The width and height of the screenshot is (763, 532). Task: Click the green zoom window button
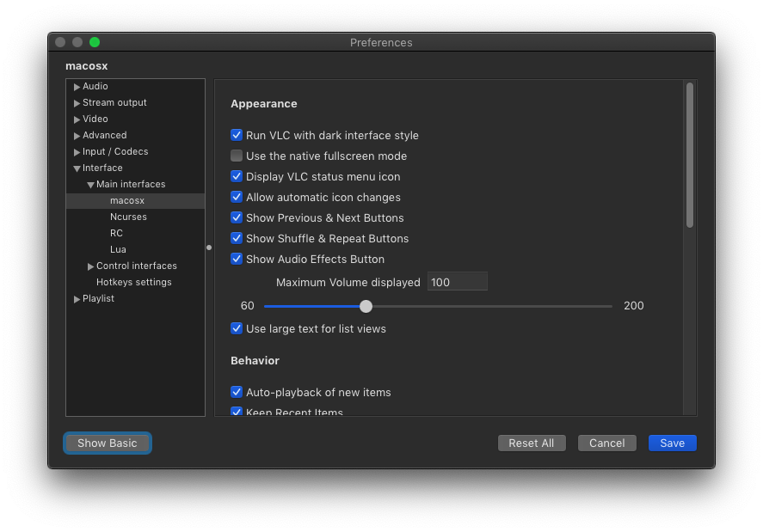tap(95, 42)
